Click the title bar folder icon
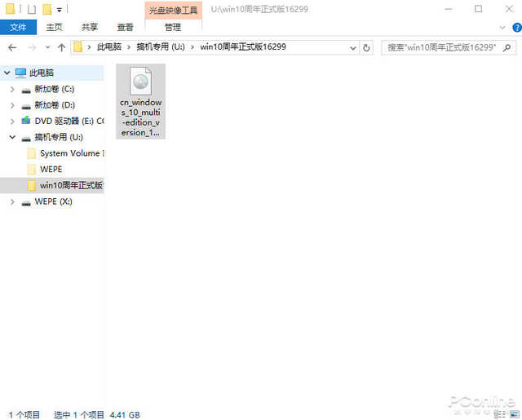Screen dimensions: 522x420 [10, 9]
